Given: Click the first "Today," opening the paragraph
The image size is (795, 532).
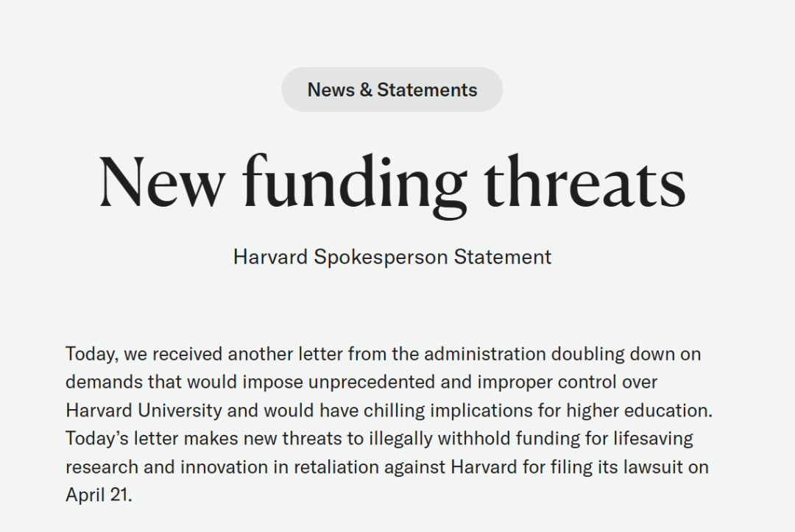Looking at the screenshot, I should pyautogui.click(x=91, y=354).
